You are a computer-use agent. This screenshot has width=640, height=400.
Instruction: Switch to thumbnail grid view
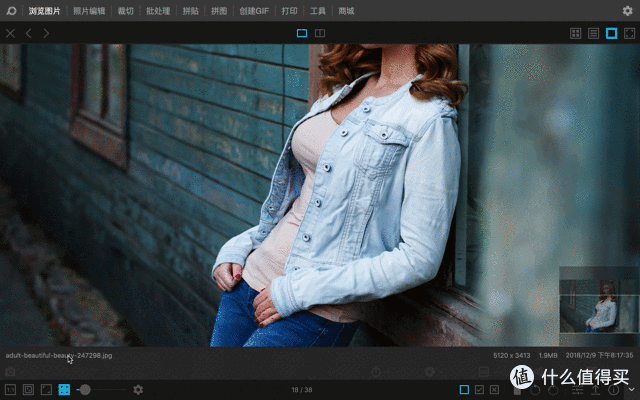pyautogui.click(x=576, y=33)
